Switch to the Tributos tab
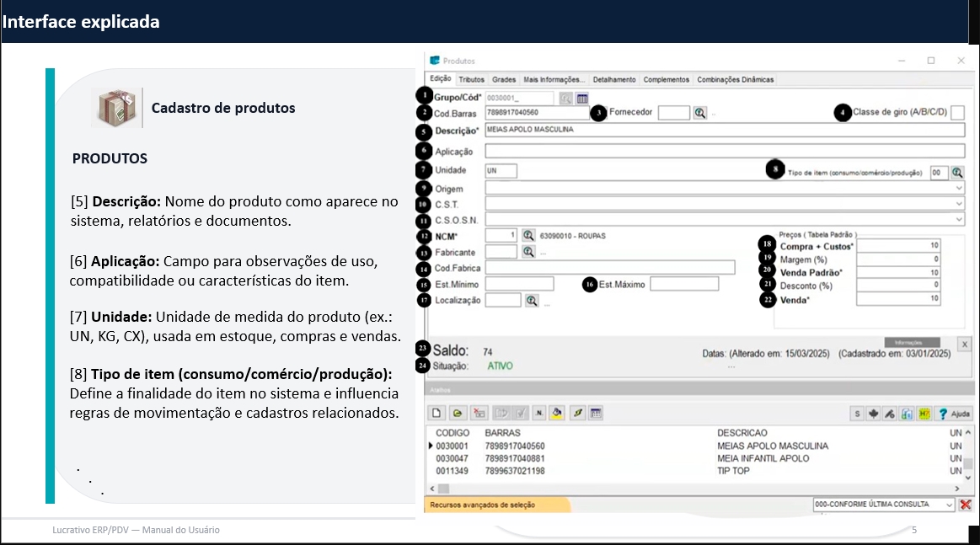The image size is (980, 545). (472, 80)
